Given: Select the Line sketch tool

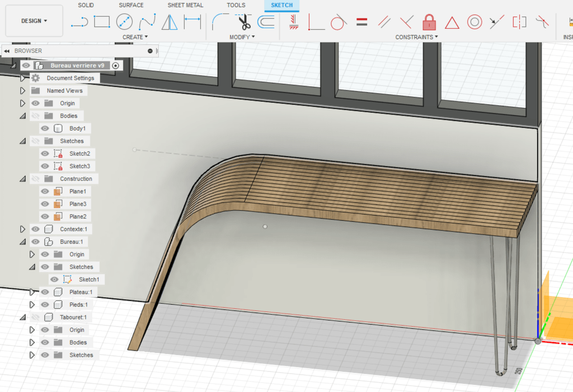Looking at the screenshot, I should pos(79,22).
